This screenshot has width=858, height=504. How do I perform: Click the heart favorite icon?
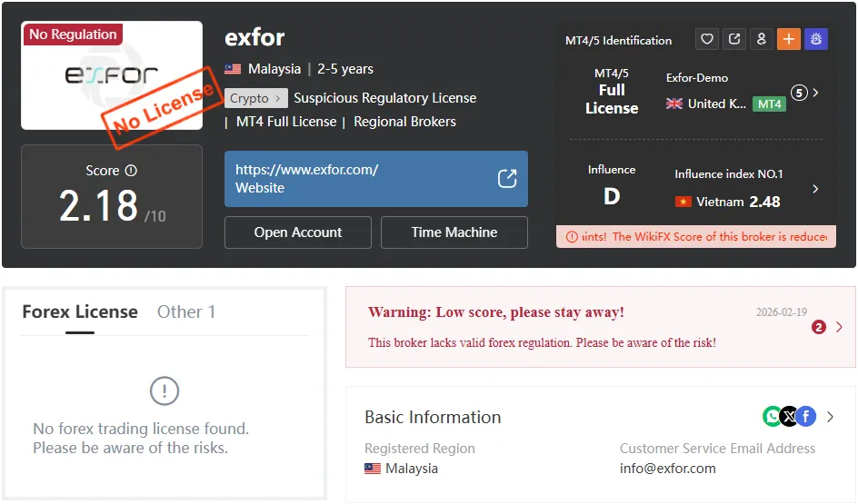point(707,39)
